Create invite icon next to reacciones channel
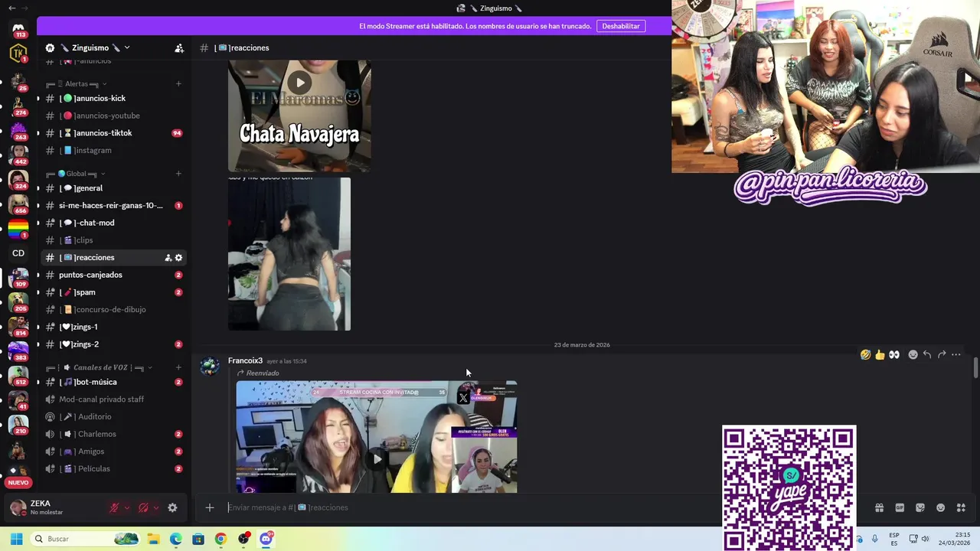The width and height of the screenshot is (980, 551). click(x=168, y=258)
